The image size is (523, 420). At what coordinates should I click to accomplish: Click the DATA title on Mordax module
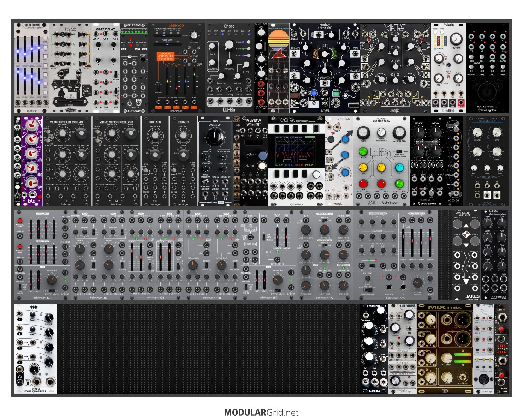click(286, 120)
